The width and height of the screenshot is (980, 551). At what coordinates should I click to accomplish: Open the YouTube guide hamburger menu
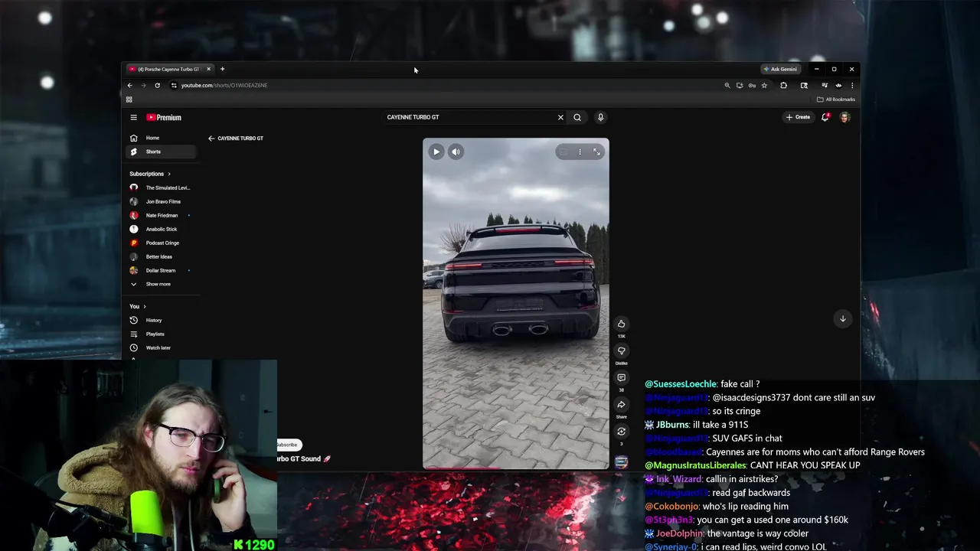[133, 117]
